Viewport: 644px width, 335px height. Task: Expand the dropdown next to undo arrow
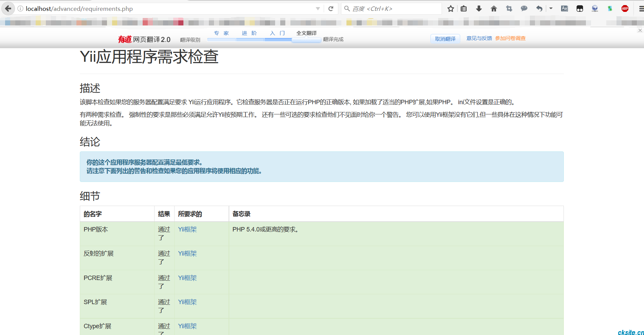click(x=551, y=8)
